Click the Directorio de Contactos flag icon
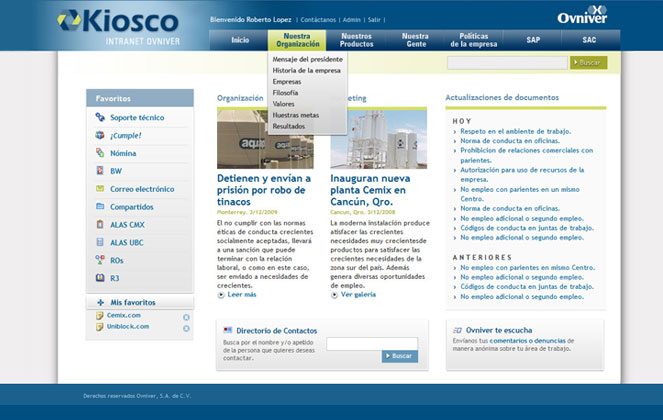 [x=227, y=330]
